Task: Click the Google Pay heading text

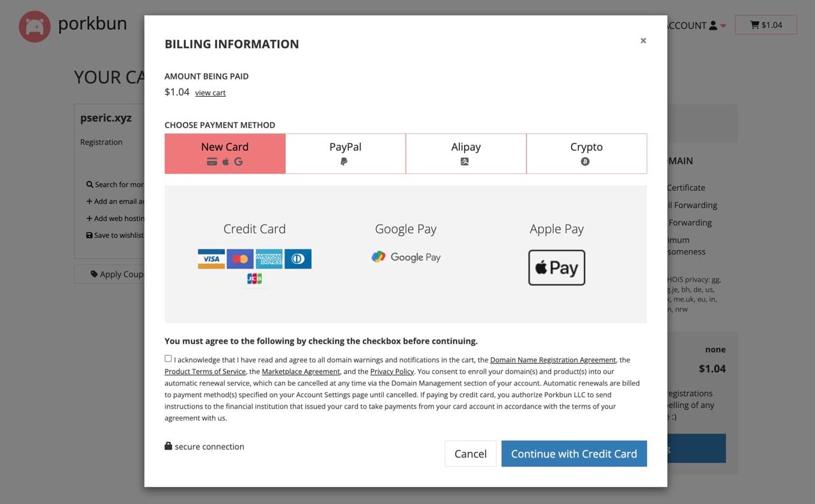Action: (406, 229)
